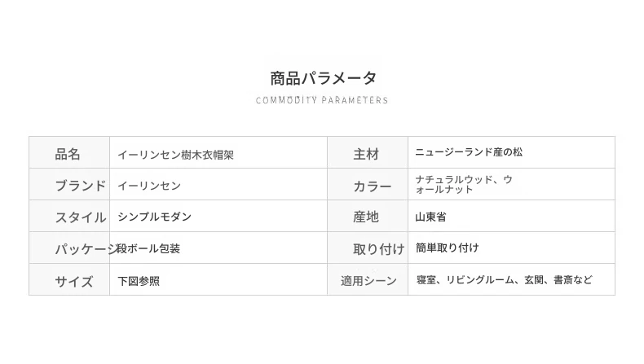The width and height of the screenshot is (644, 364).
Task: Click the ニュージーランド産の松 material value
Action: (469, 152)
